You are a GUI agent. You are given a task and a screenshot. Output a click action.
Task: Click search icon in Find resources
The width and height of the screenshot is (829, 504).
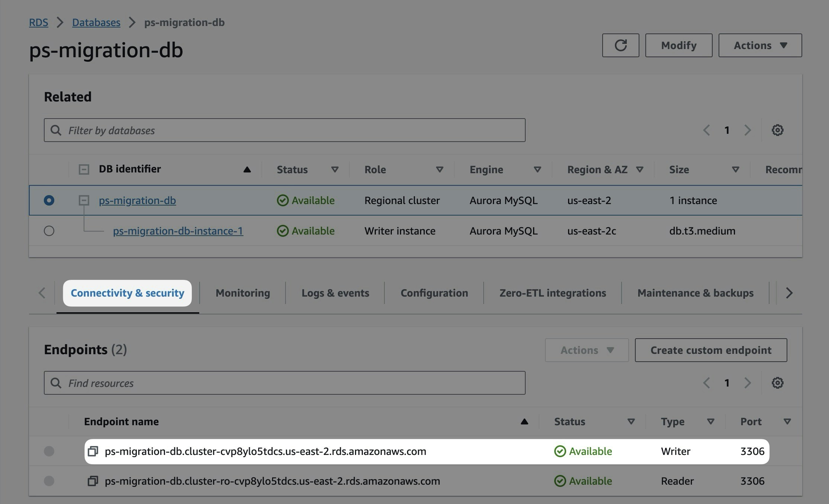(56, 383)
